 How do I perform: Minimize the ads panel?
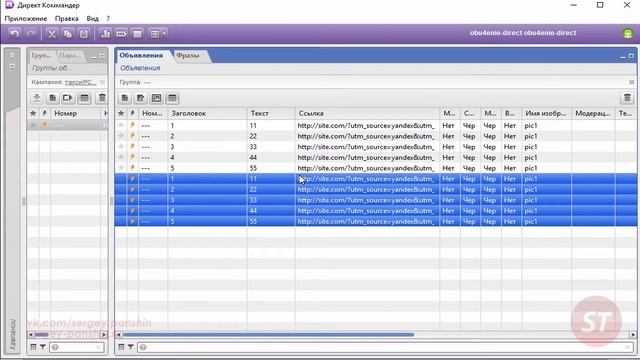(622, 56)
